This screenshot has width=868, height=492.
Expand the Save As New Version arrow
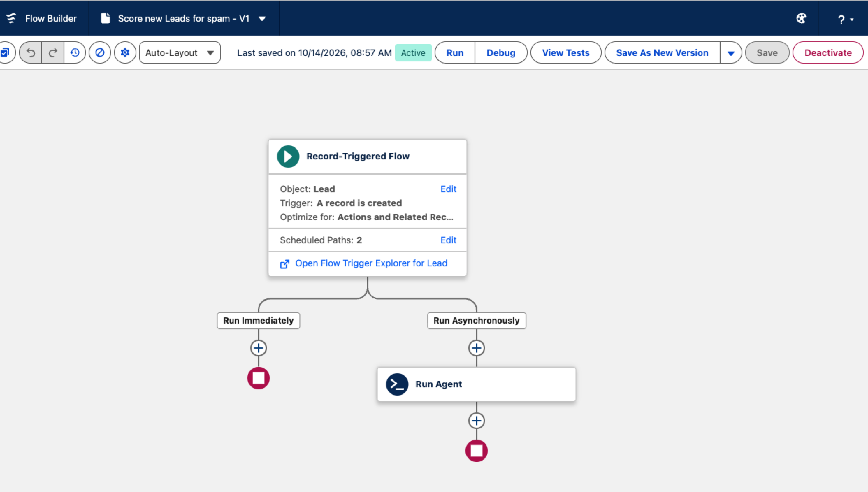[731, 53]
